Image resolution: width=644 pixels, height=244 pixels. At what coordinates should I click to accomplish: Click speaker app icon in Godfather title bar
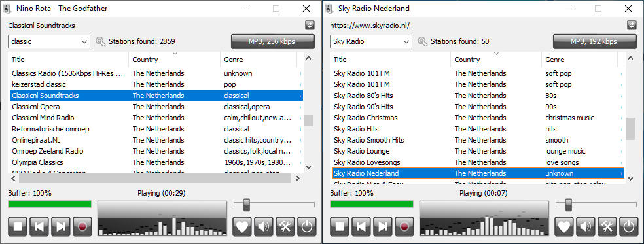7,9
